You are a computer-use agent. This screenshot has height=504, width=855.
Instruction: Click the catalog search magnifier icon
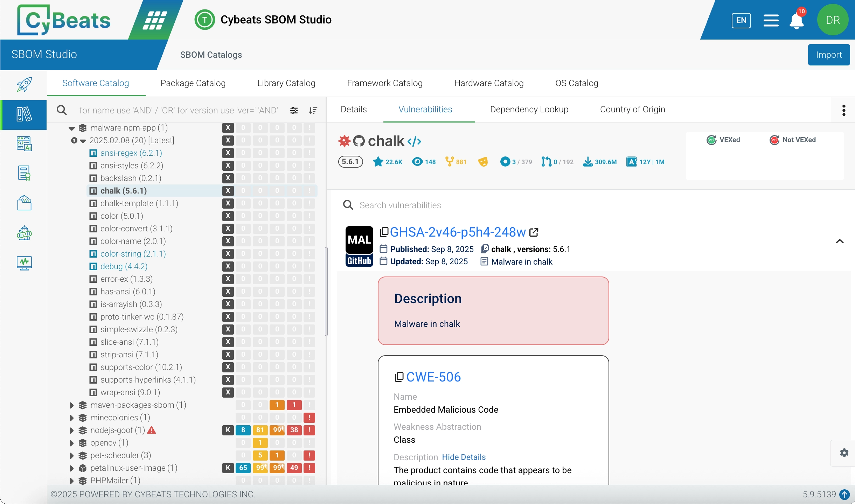coord(62,110)
